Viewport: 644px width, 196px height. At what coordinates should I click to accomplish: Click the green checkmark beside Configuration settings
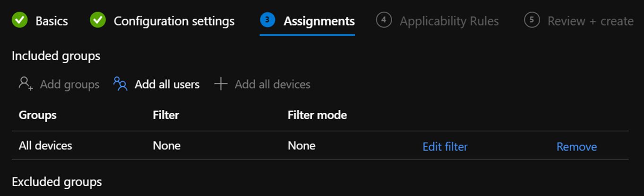pos(98,20)
